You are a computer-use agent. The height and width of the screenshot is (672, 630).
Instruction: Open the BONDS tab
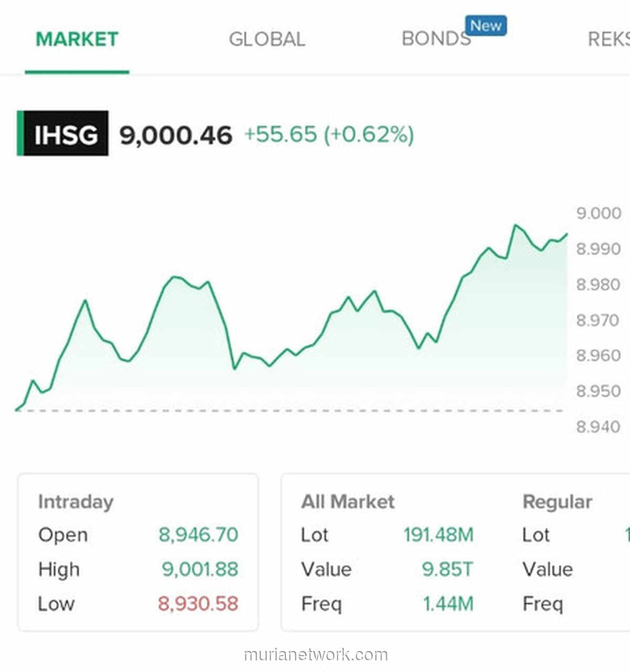click(436, 38)
